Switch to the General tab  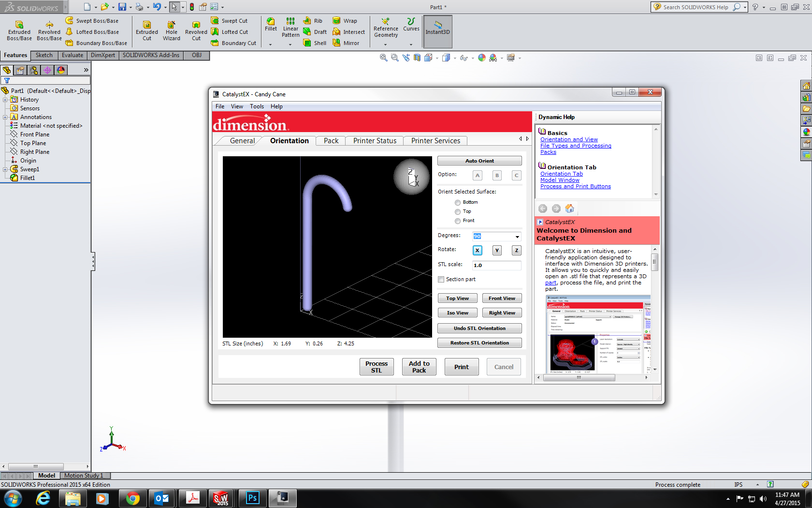point(242,141)
